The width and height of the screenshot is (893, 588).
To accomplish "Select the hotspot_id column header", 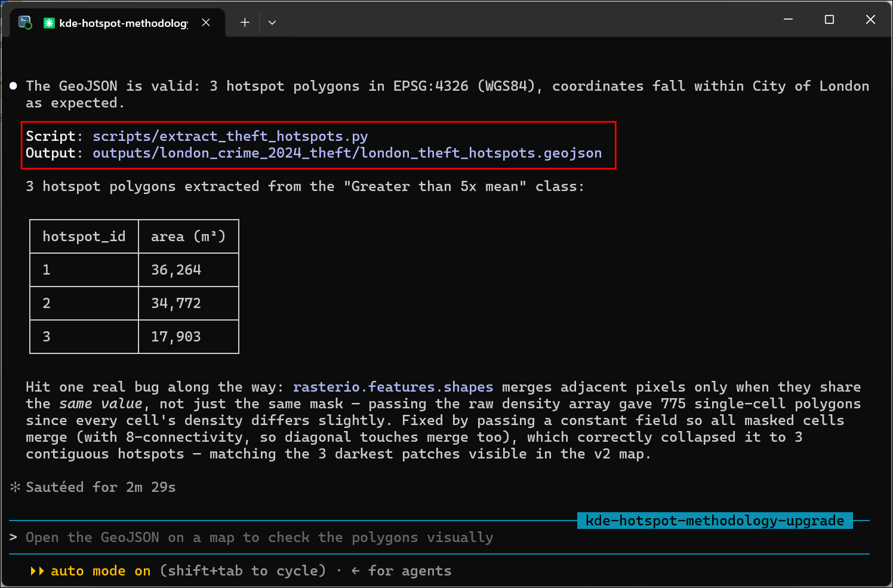I will pos(84,236).
